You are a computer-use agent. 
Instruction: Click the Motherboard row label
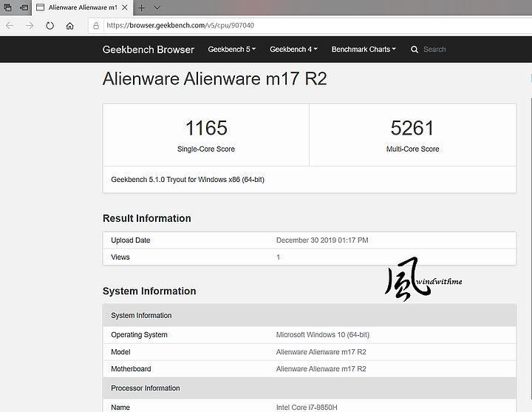(131, 369)
